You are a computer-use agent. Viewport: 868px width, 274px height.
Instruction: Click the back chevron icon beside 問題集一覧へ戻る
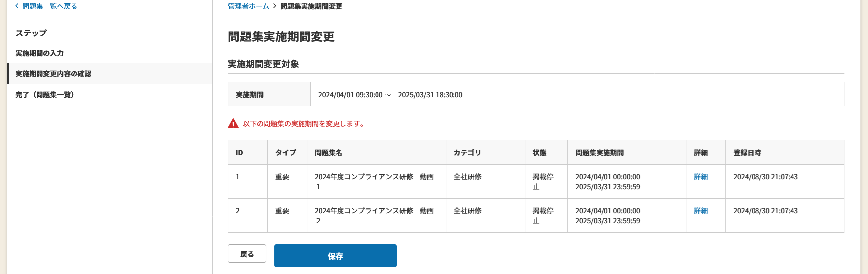click(x=17, y=6)
